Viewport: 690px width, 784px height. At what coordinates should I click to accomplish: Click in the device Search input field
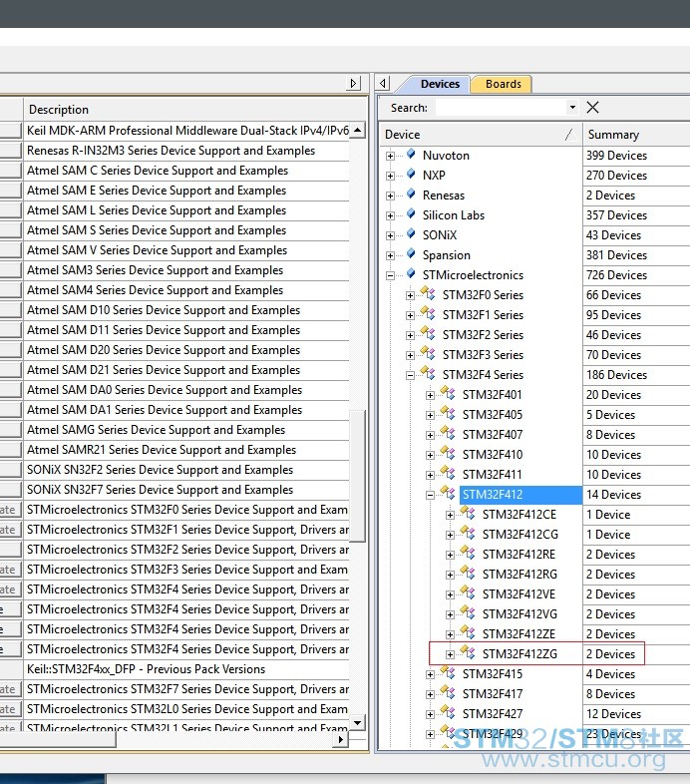pos(501,108)
